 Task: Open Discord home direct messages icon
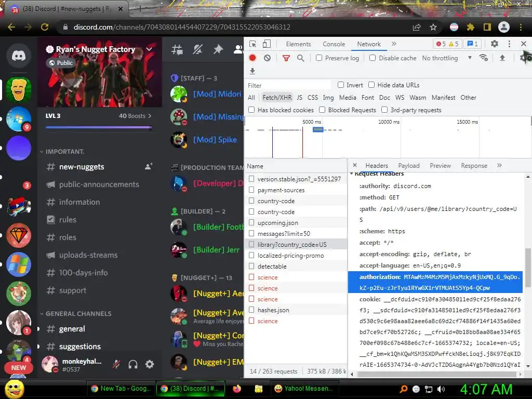19,55
